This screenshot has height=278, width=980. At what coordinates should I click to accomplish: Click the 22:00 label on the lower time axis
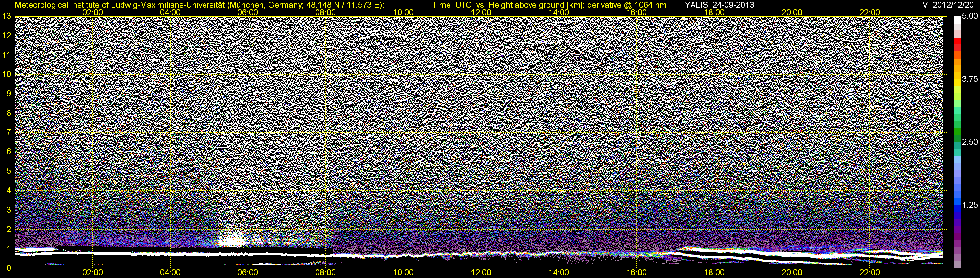coord(870,273)
